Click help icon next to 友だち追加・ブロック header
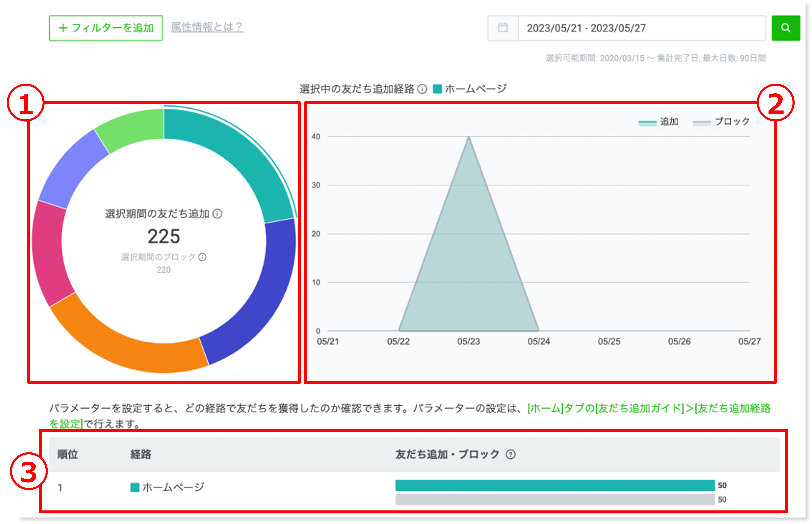812x524 pixels. [x=510, y=454]
